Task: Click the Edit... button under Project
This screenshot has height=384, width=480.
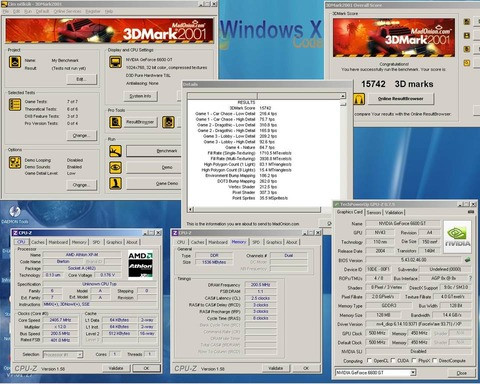Action: click(82, 79)
